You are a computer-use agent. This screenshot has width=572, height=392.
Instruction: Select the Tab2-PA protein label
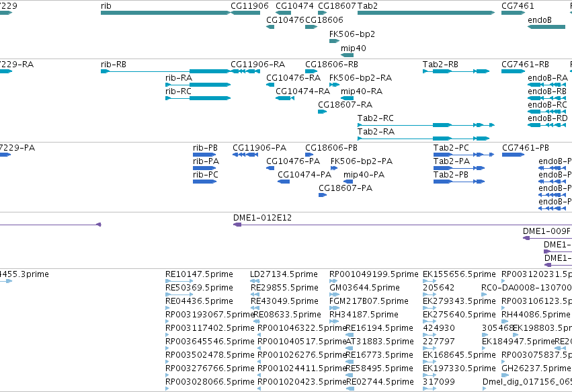pyautogui.click(x=452, y=161)
